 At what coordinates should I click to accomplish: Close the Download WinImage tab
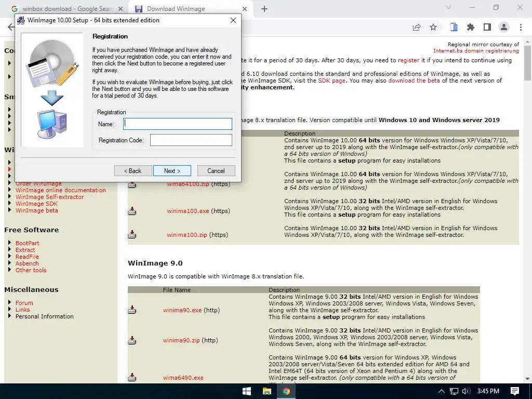pos(245,9)
